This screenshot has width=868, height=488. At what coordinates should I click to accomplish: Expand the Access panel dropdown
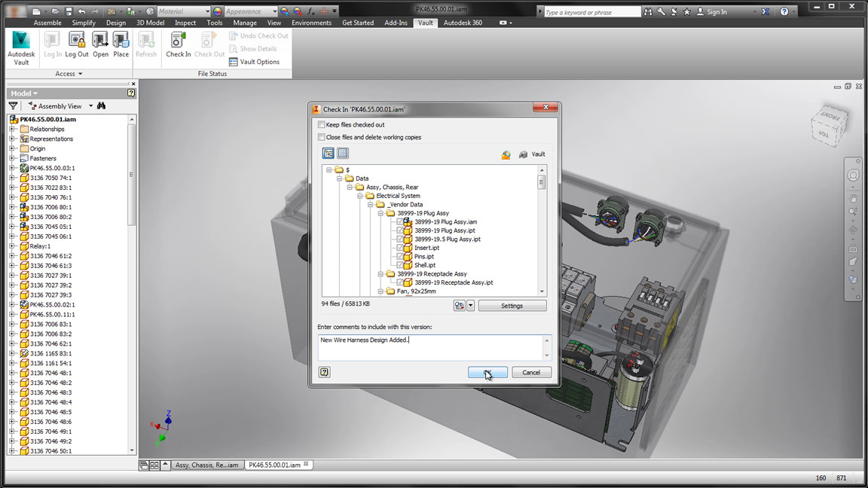pos(69,74)
